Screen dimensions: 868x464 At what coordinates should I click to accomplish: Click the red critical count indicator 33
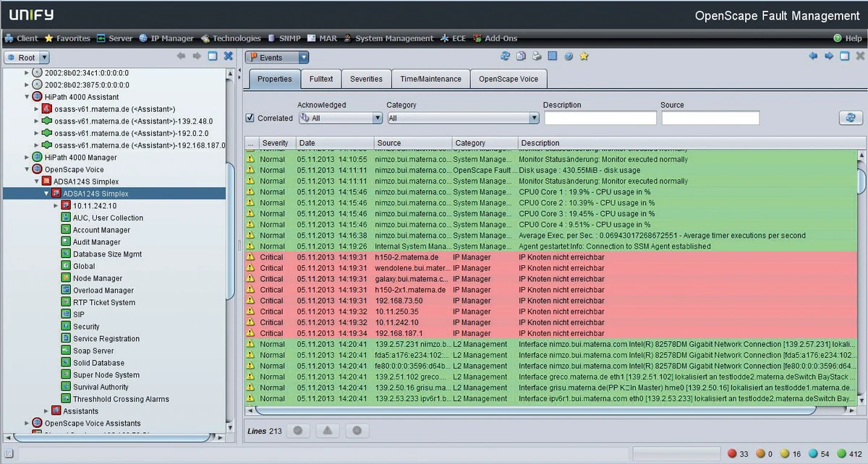pyautogui.click(x=738, y=454)
